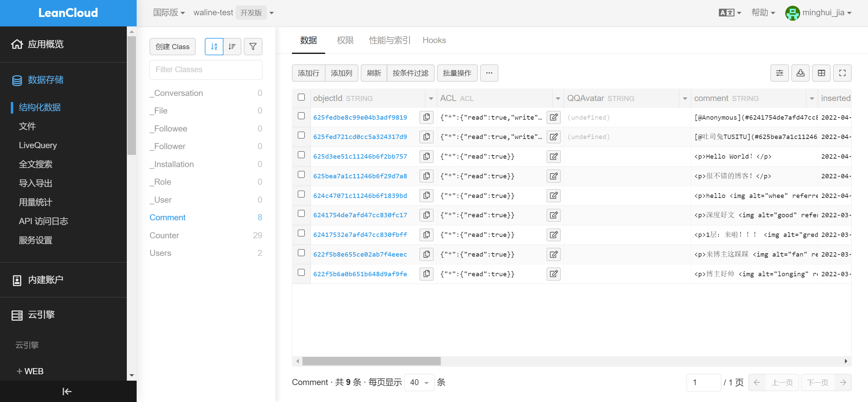Click the 添加行 button to add row
This screenshot has height=402, width=868.
click(308, 73)
